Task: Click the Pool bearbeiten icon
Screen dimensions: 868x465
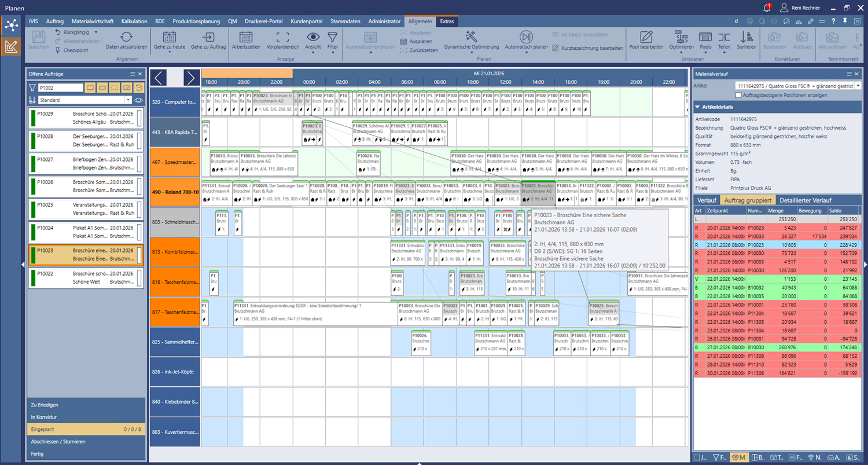Action: 646,37
